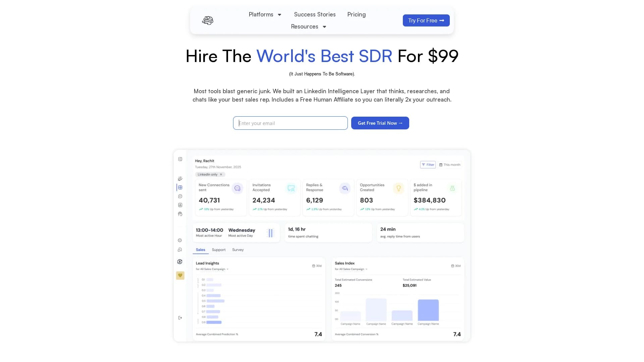
Task: Click the brain logo icon
Action: [x=208, y=20]
